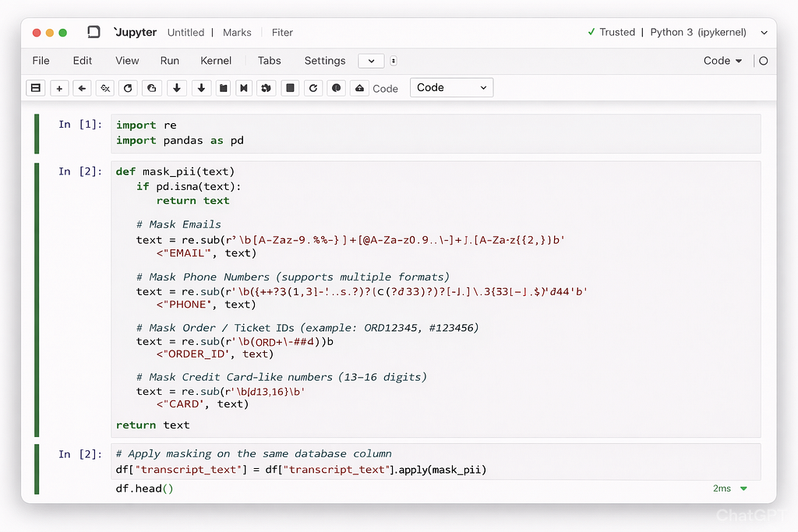Viewport: 798px width, 532px height.
Task: Click the Code label left of the cell type dropdown
Action: click(385, 89)
